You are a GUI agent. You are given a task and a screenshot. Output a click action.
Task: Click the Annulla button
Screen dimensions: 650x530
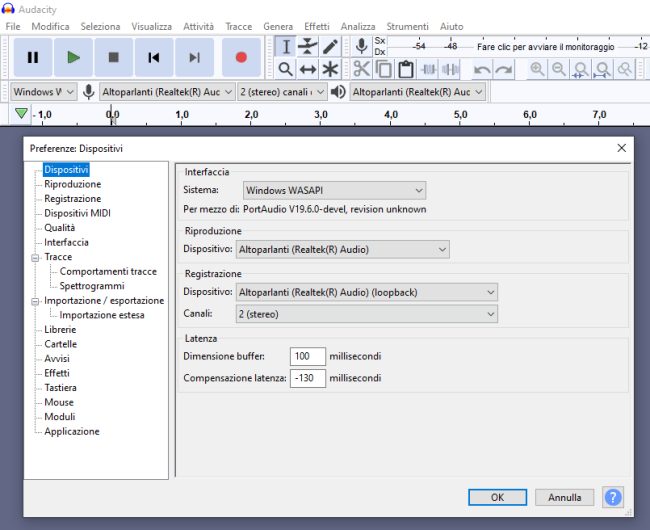click(564, 497)
